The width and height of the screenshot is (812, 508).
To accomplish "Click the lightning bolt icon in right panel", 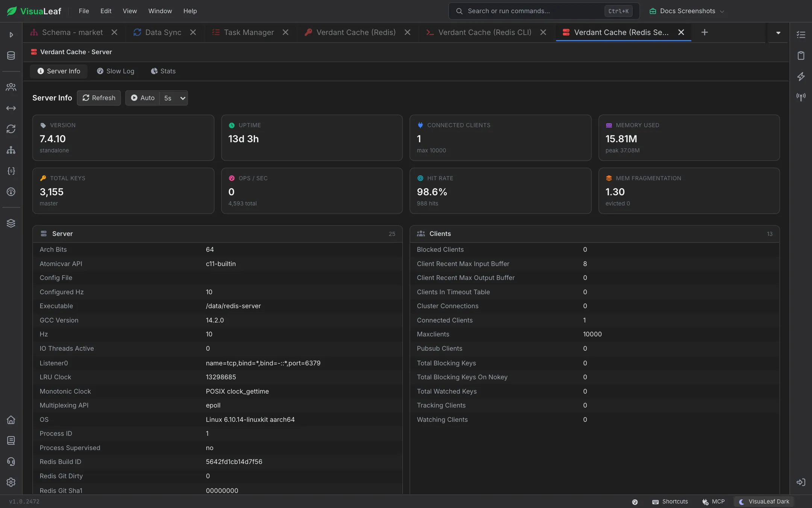I will [801, 76].
